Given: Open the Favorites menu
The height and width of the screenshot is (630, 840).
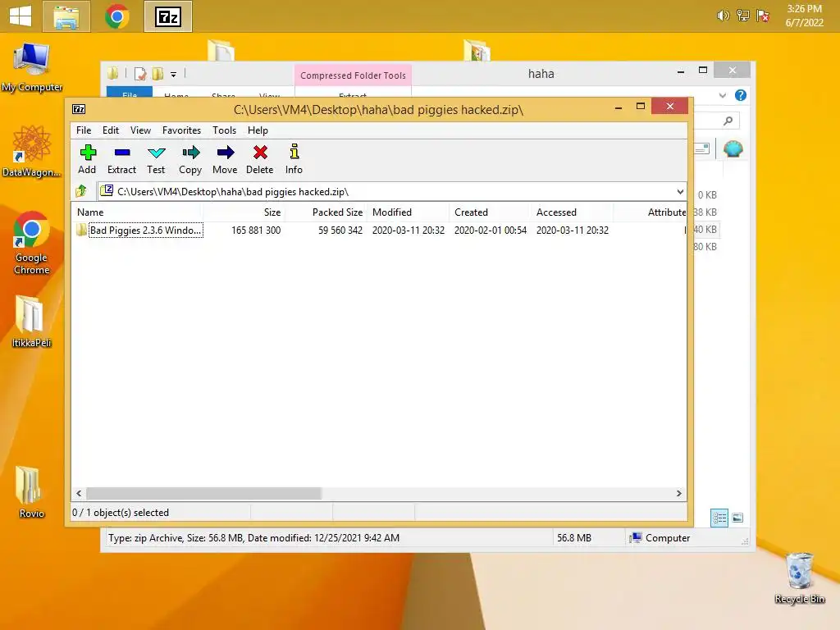Looking at the screenshot, I should (181, 130).
